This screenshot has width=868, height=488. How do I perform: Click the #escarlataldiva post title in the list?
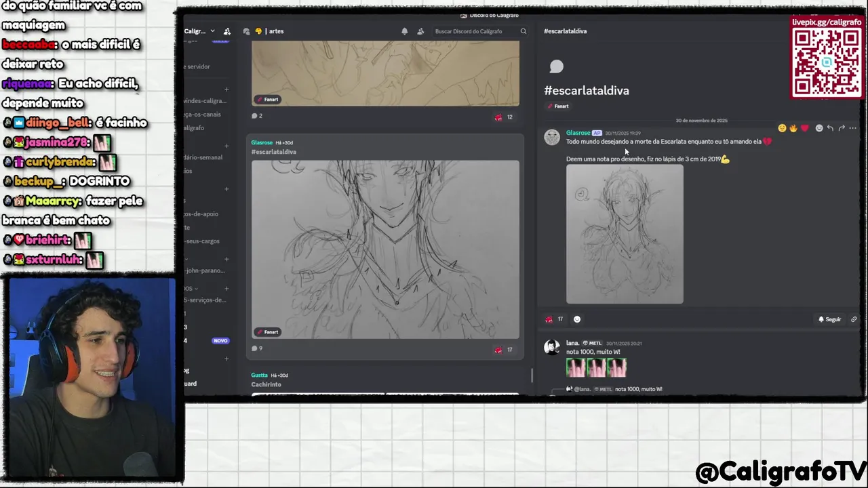coord(274,152)
